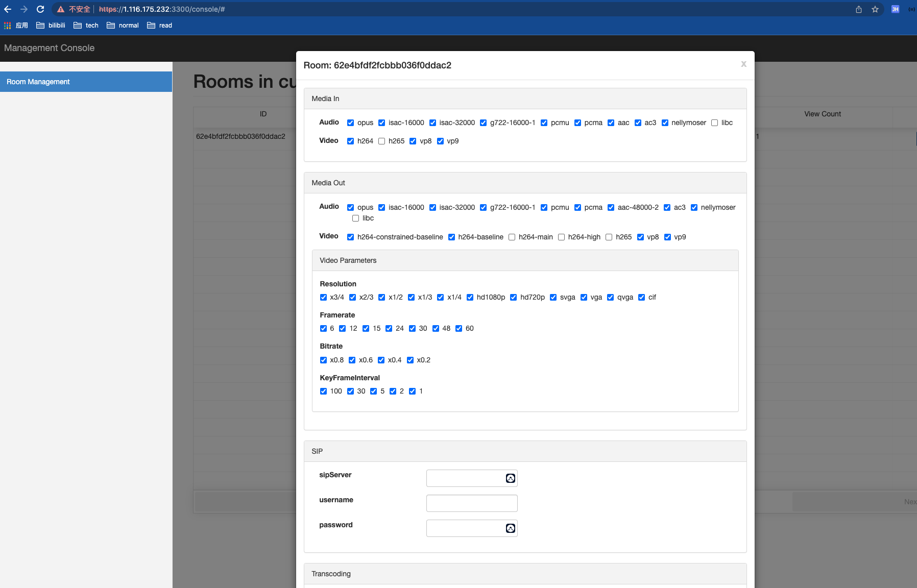Open the normal bookmarks folder

[123, 26]
